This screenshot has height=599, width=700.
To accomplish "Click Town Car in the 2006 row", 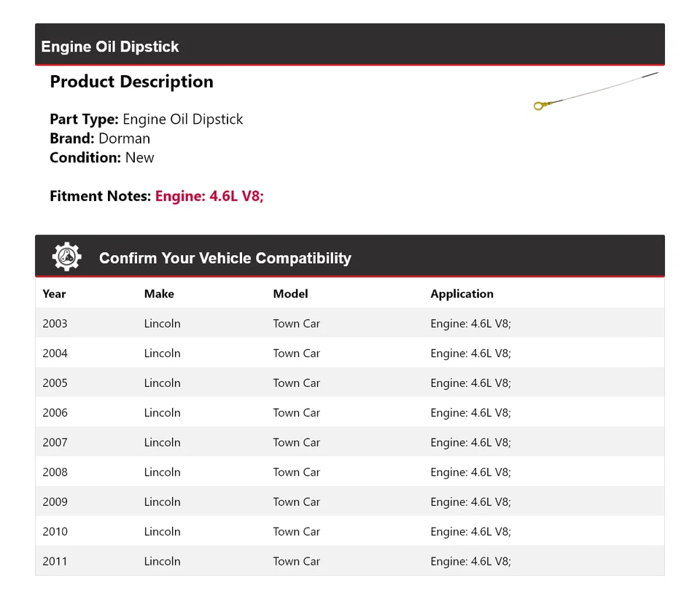I will coord(296,412).
